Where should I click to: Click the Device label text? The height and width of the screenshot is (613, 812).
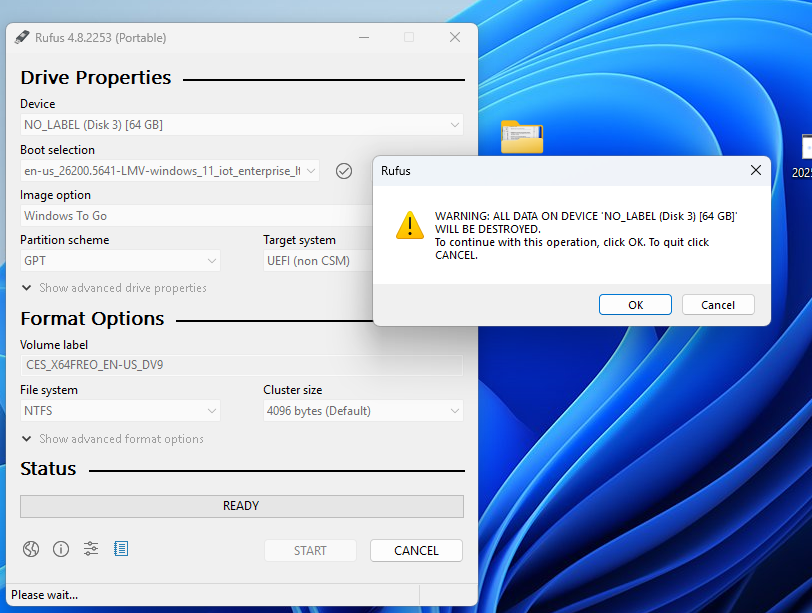pyautogui.click(x=38, y=104)
